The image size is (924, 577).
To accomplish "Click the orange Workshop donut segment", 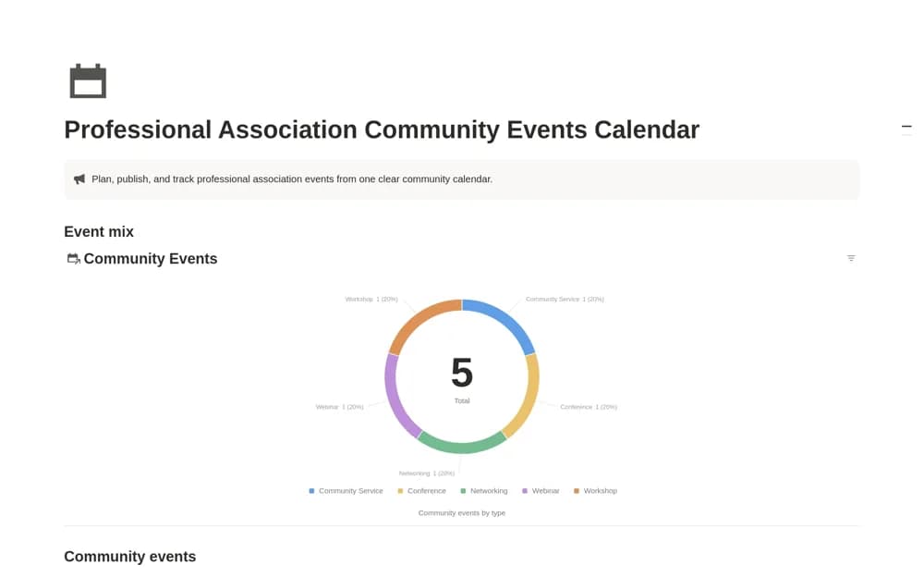I will [x=419, y=320].
